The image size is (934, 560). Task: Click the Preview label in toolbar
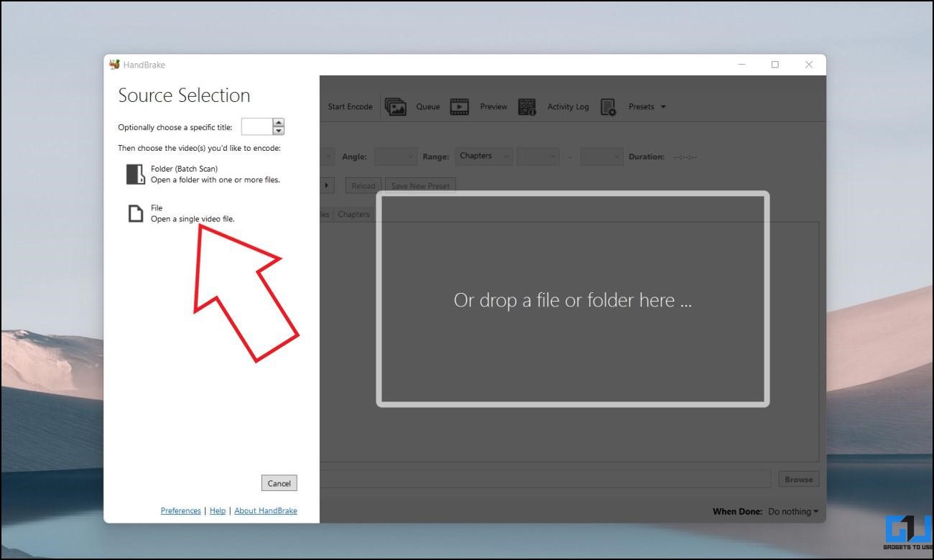(x=494, y=107)
